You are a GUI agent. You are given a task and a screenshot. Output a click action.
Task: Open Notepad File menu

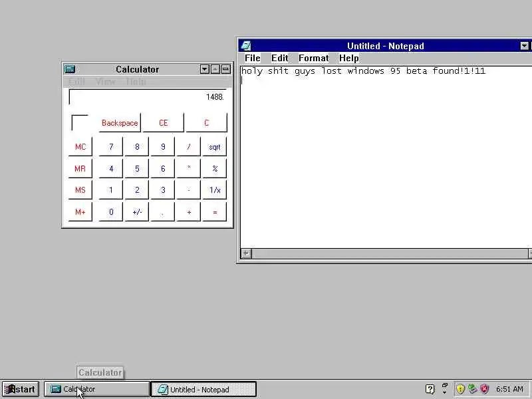253,58
